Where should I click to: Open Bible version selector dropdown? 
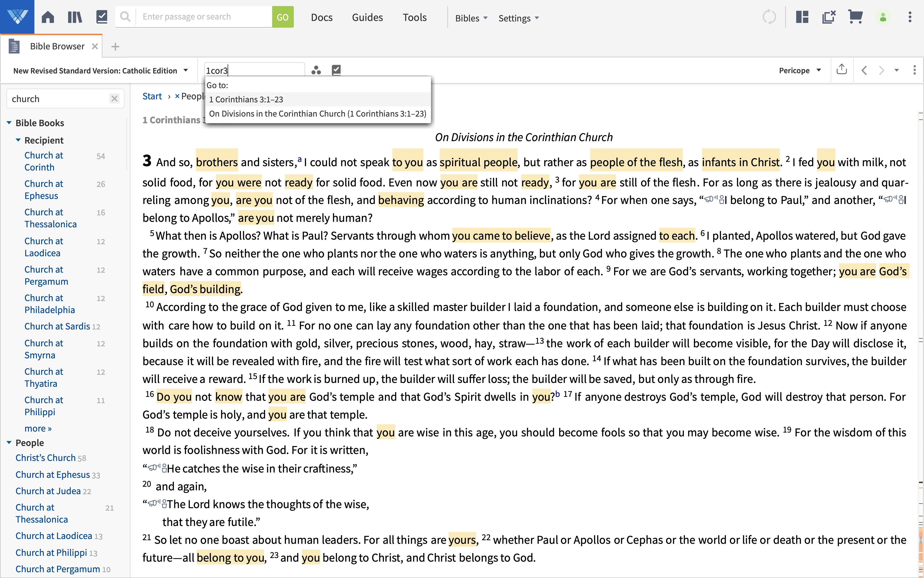click(x=100, y=70)
